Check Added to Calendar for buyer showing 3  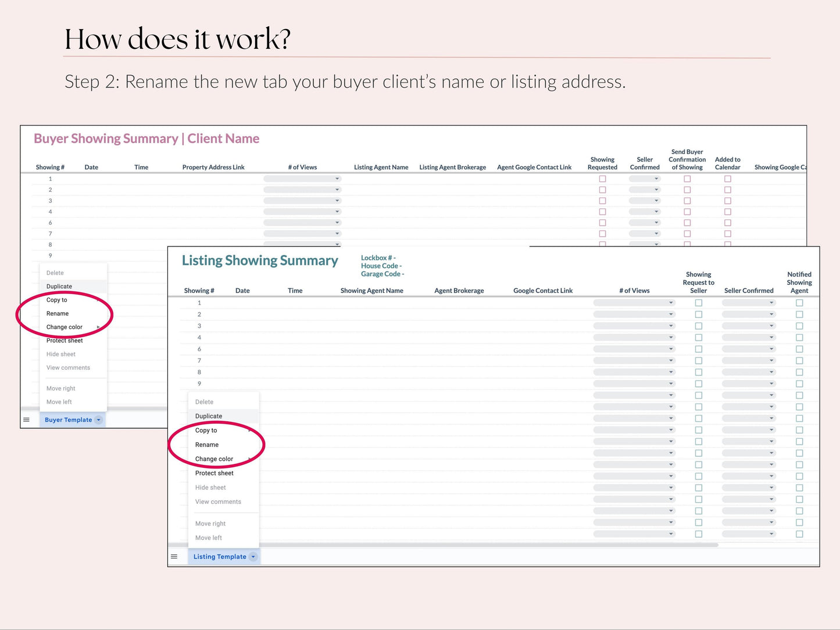tap(728, 201)
